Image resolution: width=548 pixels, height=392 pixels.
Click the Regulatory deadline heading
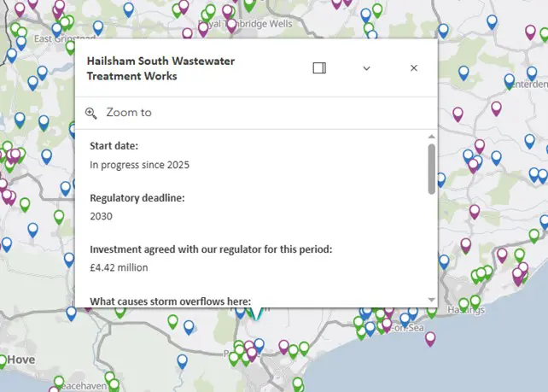(x=137, y=198)
